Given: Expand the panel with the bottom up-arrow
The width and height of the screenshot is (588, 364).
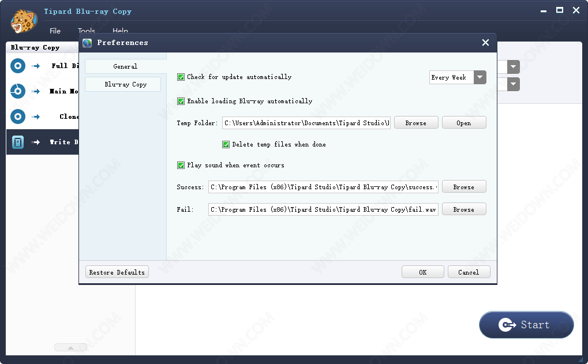Looking at the screenshot, I should 70,347.
